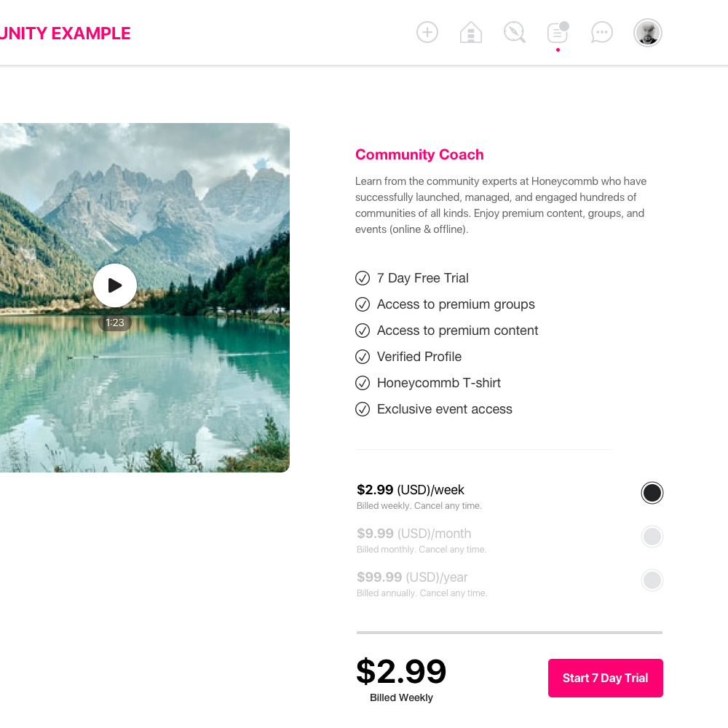Click the Verified Profile checkmark icon
This screenshot has height=728, width=728.
(x=363, y=357)
